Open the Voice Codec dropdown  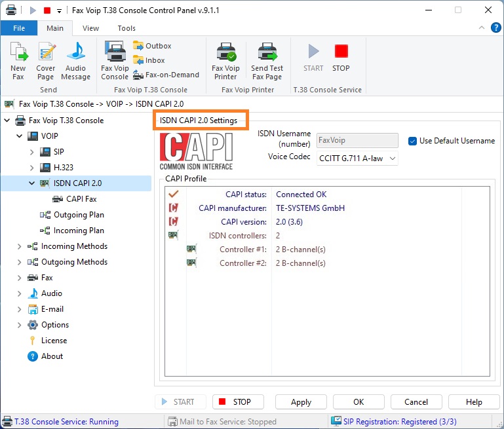(357, 159)
